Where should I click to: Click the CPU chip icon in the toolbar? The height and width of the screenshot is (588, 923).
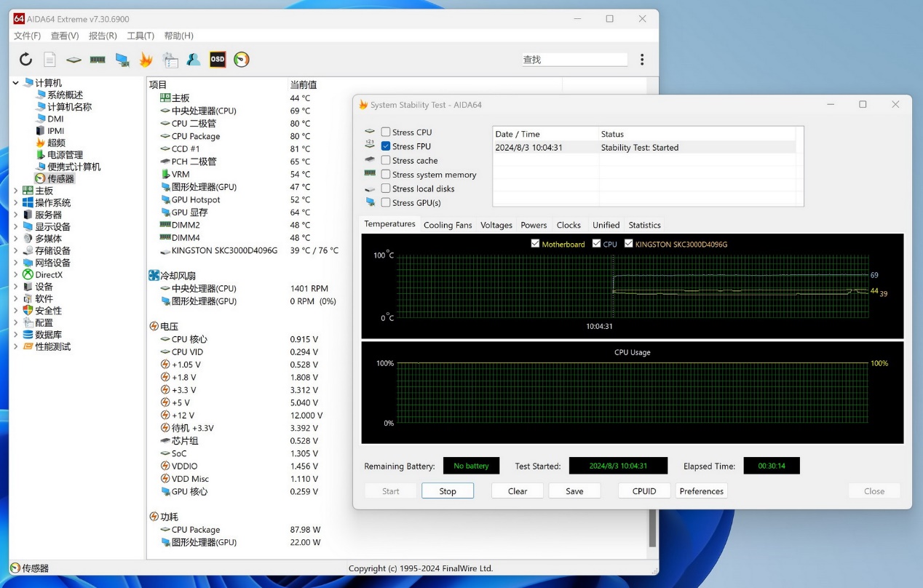[74, 59]
